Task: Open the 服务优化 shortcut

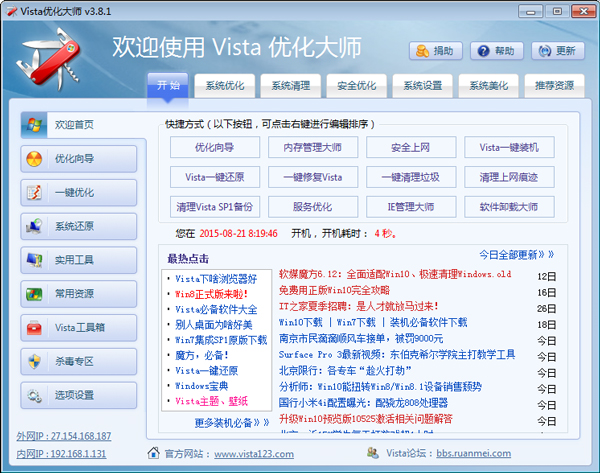Action: (x=313, y=207)
